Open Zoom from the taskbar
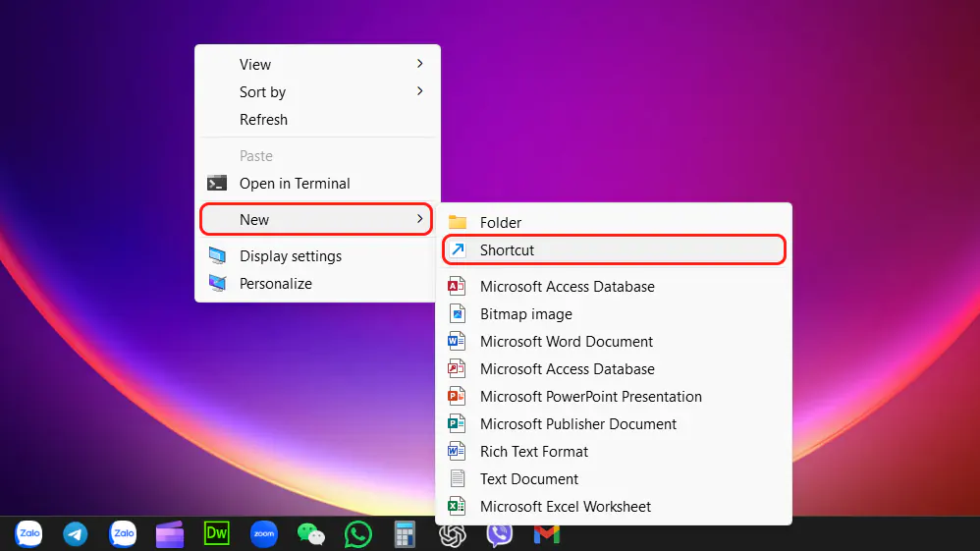The height and width of the screenshot is (551, 980). tap(264, 534)
